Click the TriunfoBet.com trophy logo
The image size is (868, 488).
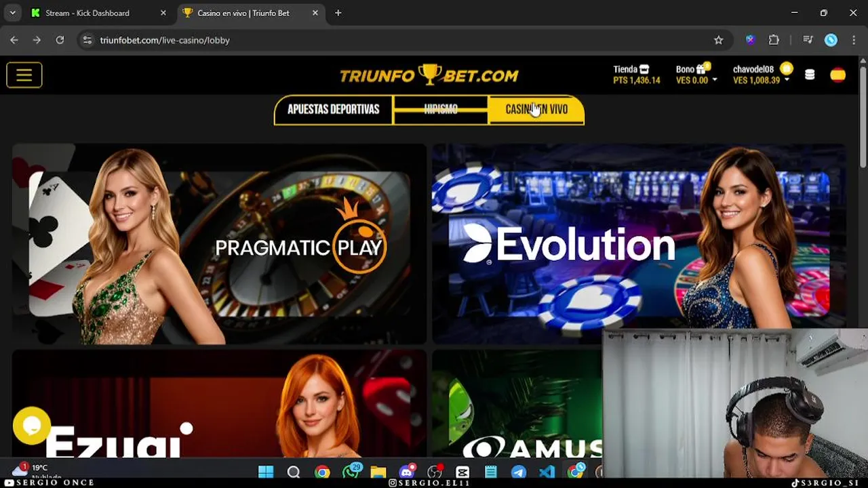(429, 75)
